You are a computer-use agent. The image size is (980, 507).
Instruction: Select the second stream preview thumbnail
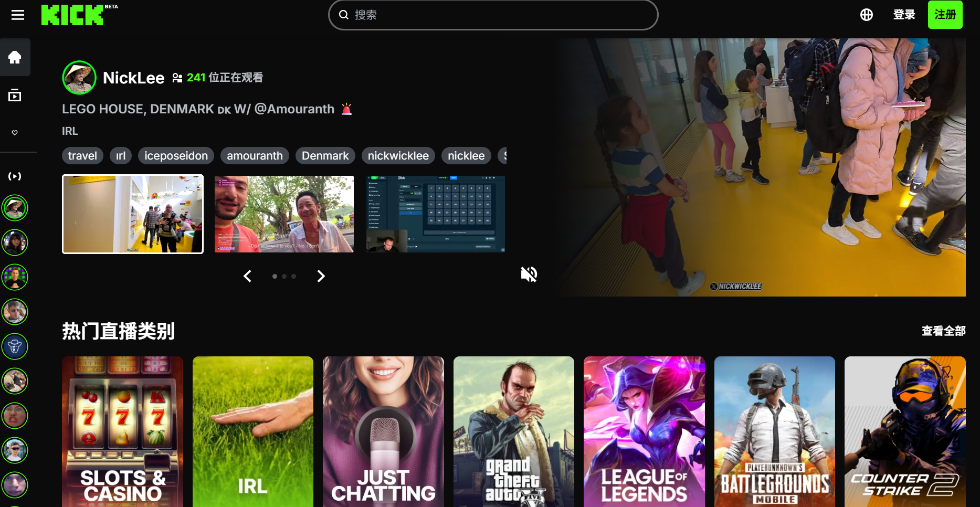pos(284,214)
